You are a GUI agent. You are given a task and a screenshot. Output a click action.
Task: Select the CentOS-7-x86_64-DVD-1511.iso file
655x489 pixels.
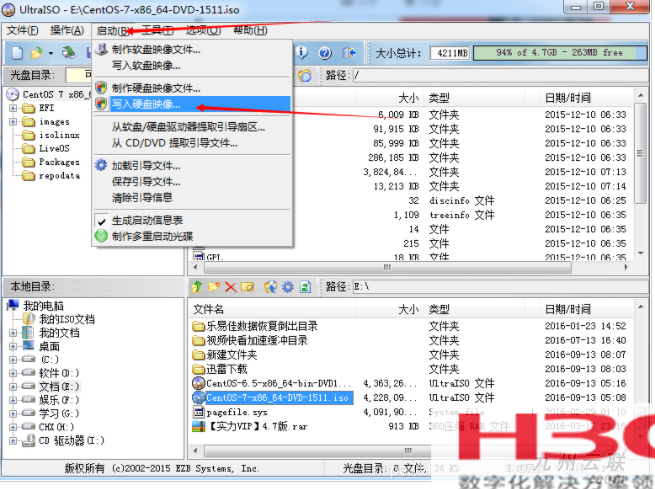click(x=277, y=398)
